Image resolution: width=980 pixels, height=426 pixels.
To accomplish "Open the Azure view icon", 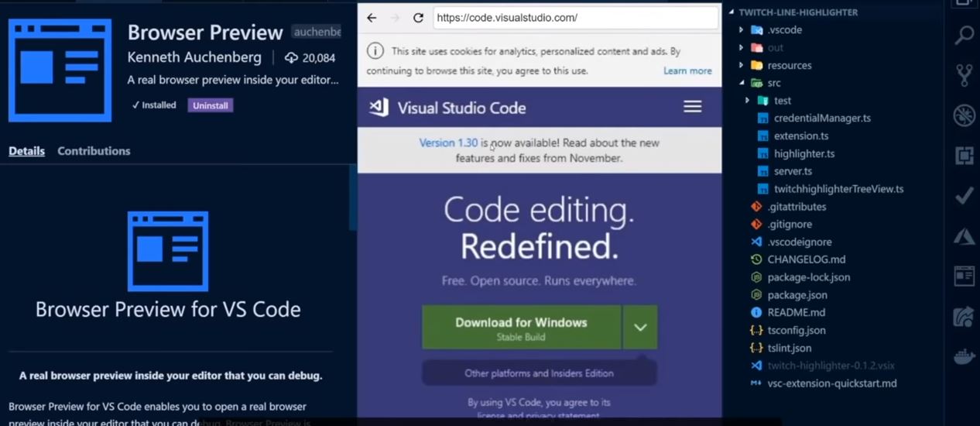I will point(964,236).
